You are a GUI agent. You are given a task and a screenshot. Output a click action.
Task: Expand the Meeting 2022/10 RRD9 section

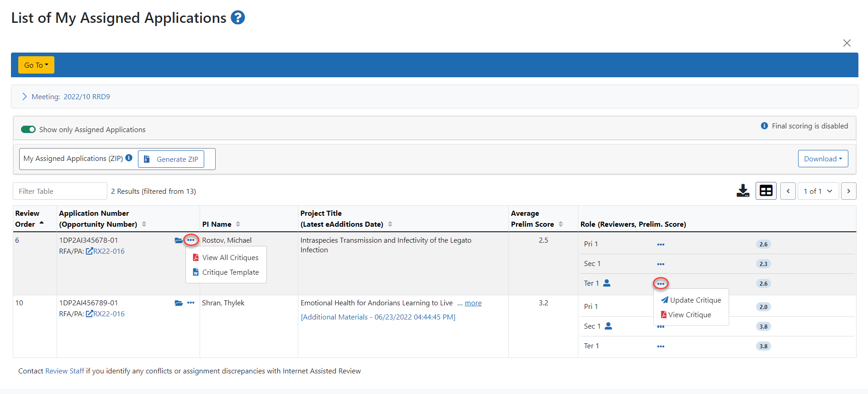point(25,97)
